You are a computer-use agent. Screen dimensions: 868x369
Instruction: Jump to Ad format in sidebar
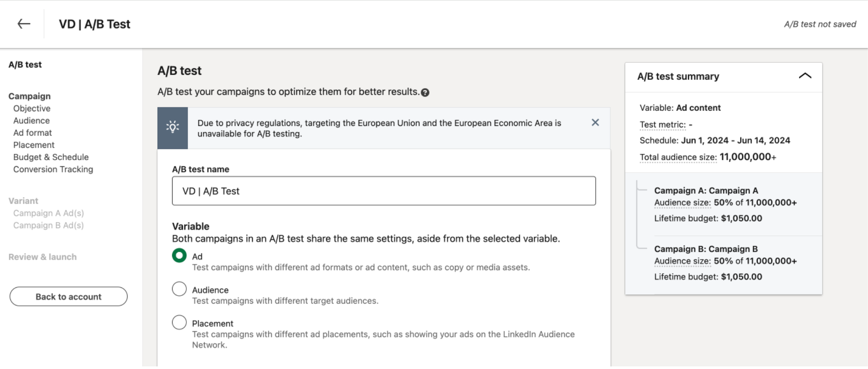click(x=33, y=133)
